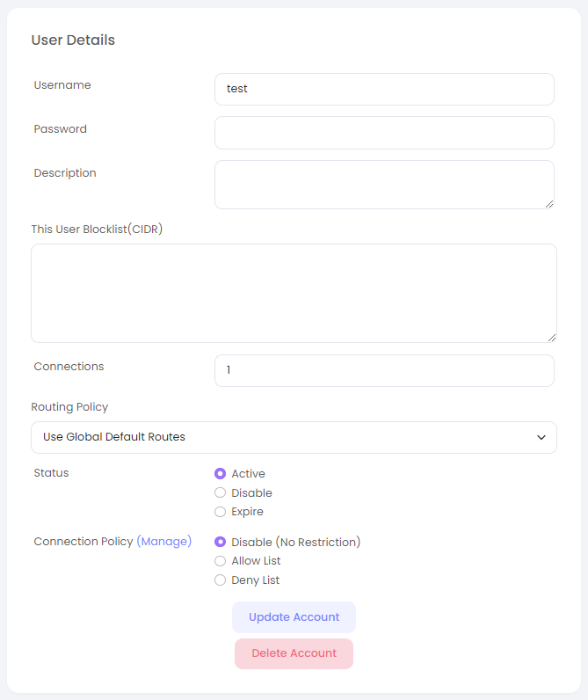
Task: Click the chevron arrow on Use Global Default Routes
Action: (x=541, y=437)
